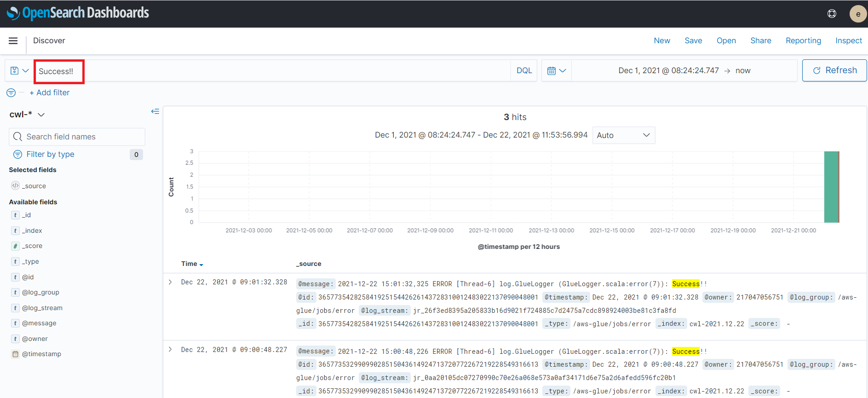Open the calendar quick date menu

557,71
